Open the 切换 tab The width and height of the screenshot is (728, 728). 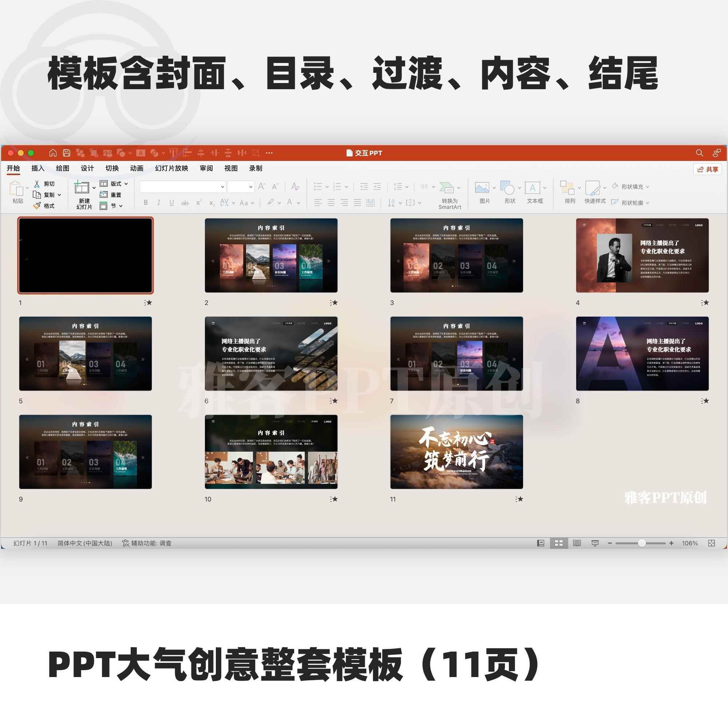[x=112, y=169]
